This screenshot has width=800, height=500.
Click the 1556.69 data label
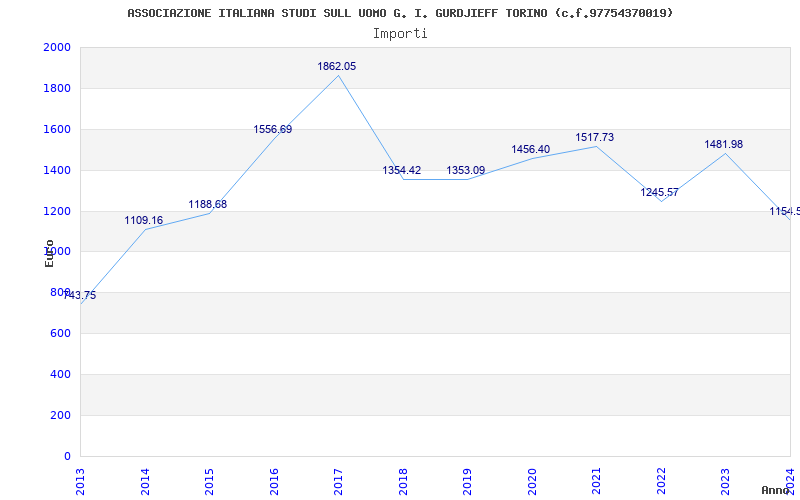coord(273,130)
